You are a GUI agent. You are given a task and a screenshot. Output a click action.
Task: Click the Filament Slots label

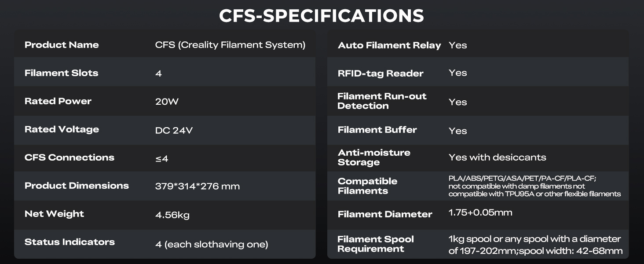(61, 73)
